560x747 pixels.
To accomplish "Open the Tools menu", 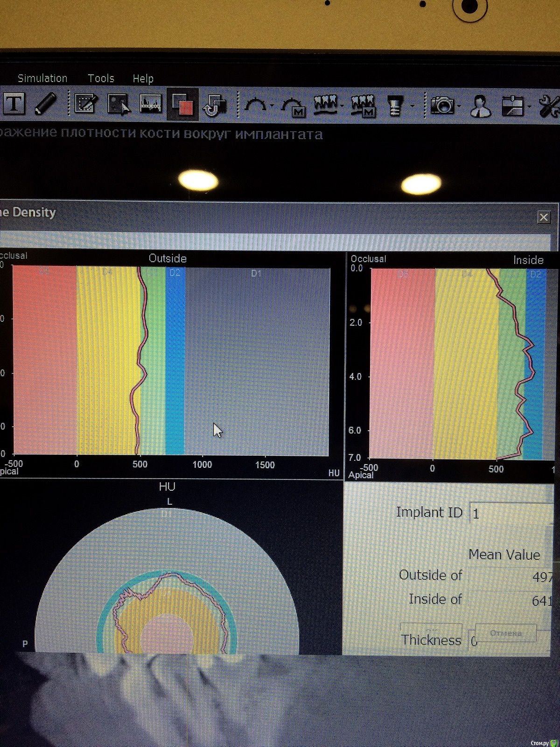I will (x=101, y=78).
